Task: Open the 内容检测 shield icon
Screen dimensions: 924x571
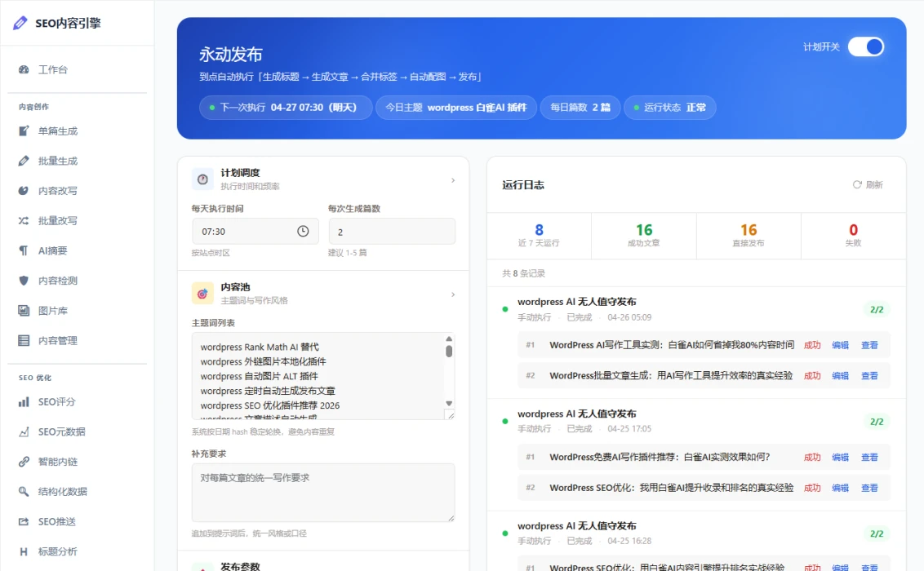Action: click(24, 281)
